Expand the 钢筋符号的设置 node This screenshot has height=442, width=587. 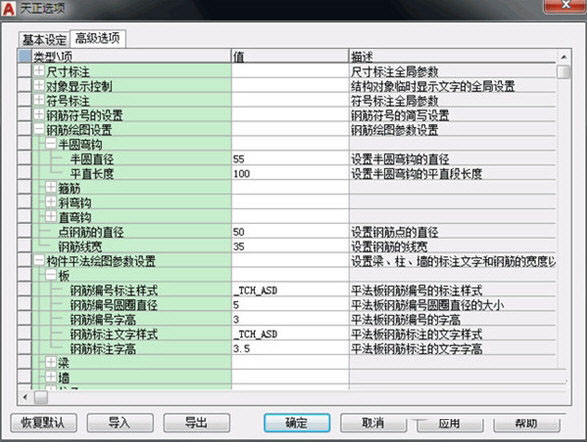pos(39,115)
